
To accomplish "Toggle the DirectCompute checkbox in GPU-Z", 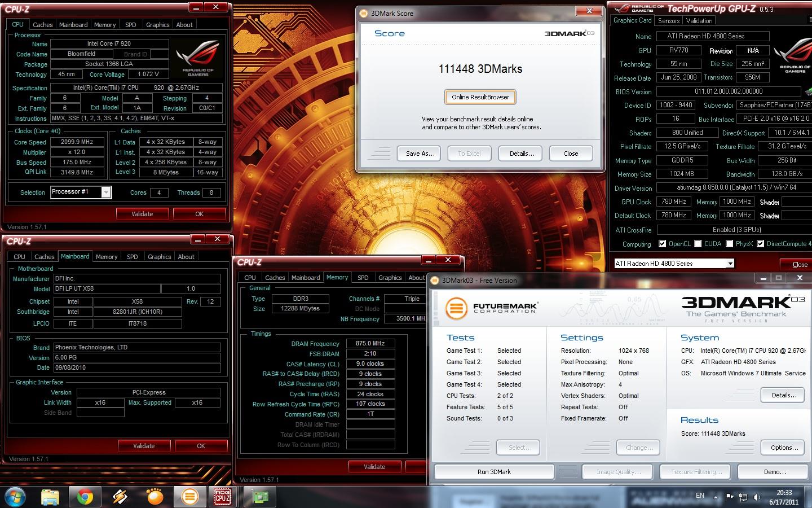I will 761,244.
